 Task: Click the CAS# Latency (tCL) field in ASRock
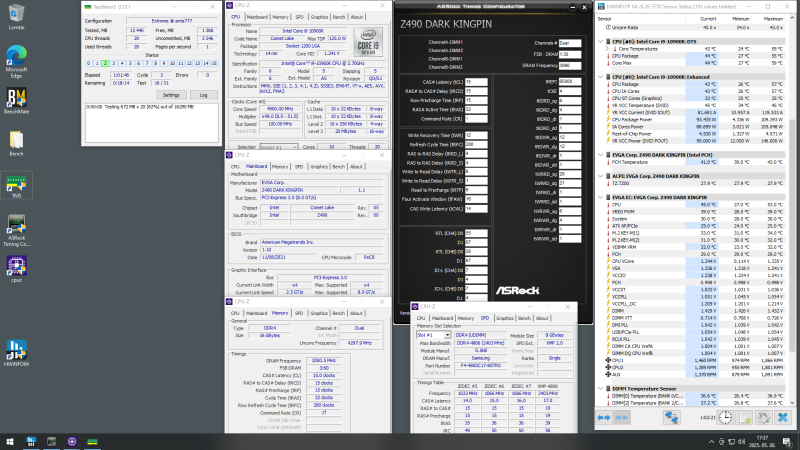[x=476, y=82]
